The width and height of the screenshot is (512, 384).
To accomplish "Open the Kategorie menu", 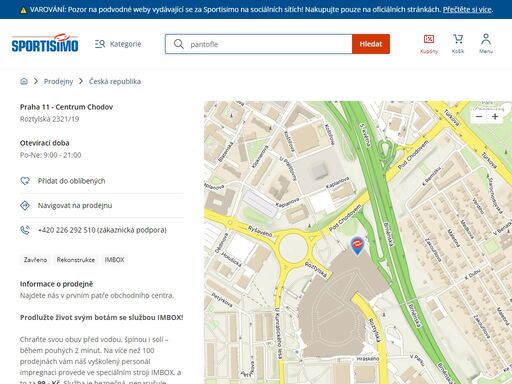I will (x=118, y=44).
